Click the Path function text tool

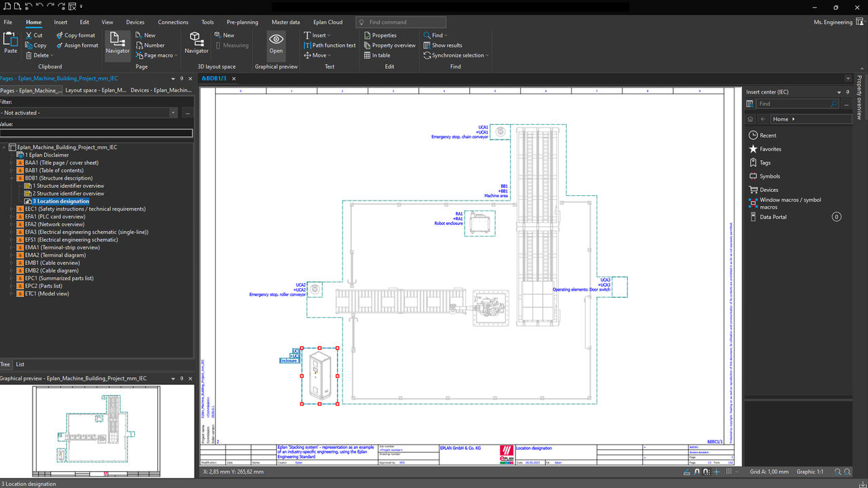coord(330,45)
